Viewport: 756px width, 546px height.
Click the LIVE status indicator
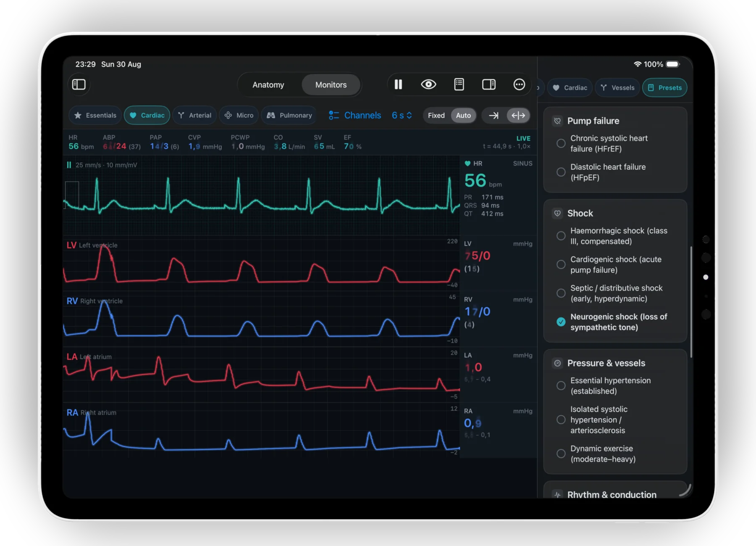[523, 138]
